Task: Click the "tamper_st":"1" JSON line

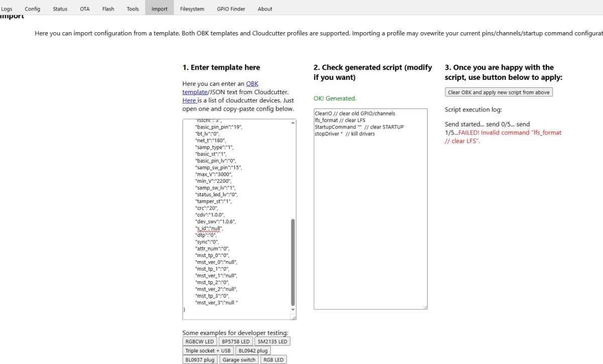Action: click(214, 201)
